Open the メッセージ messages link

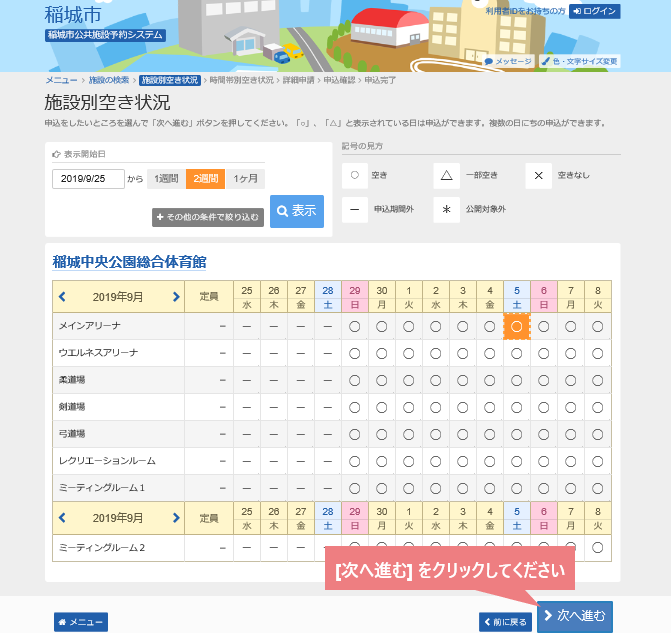509,61
